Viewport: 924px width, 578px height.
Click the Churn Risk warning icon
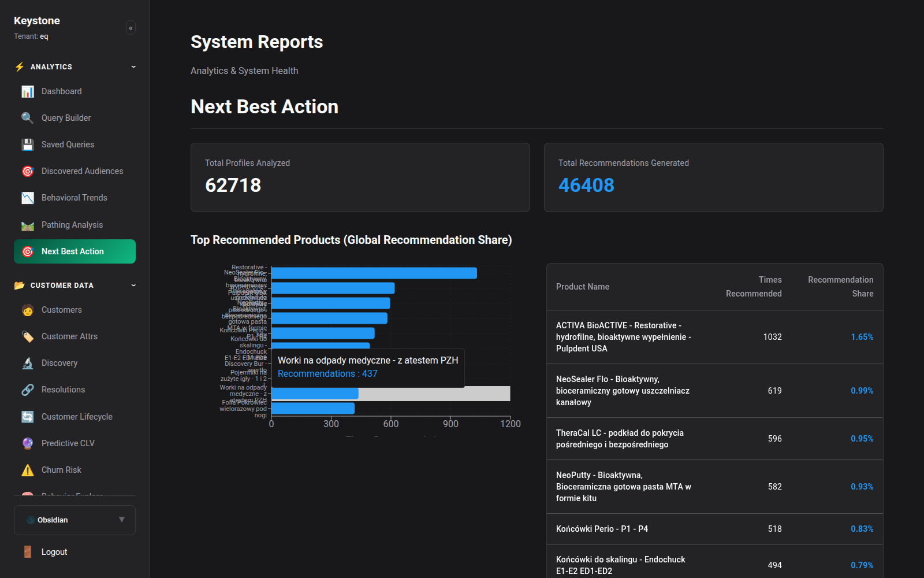(28, 470)
